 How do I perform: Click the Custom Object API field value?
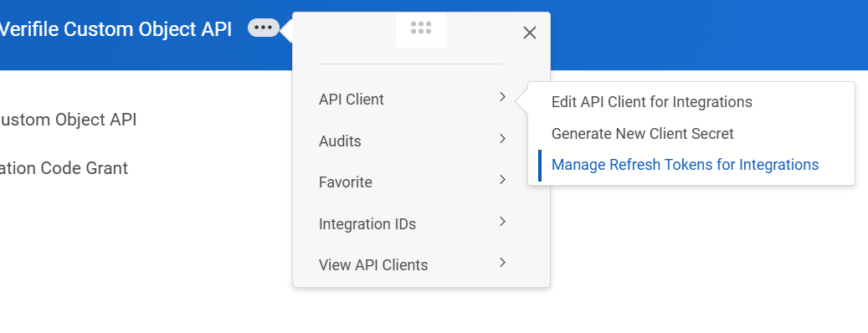tap(68, 120)
